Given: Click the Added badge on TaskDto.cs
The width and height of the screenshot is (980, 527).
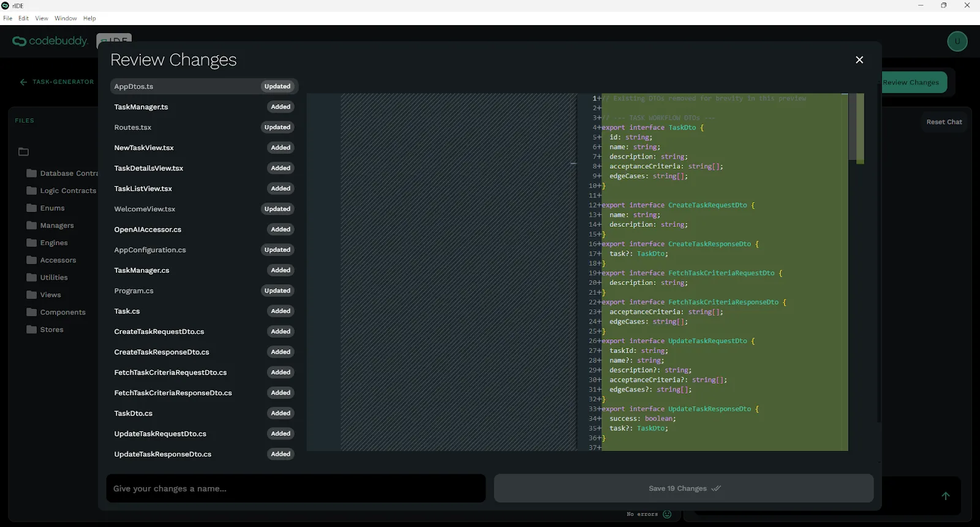Looking at the screenshot, I should pos(281,413).
